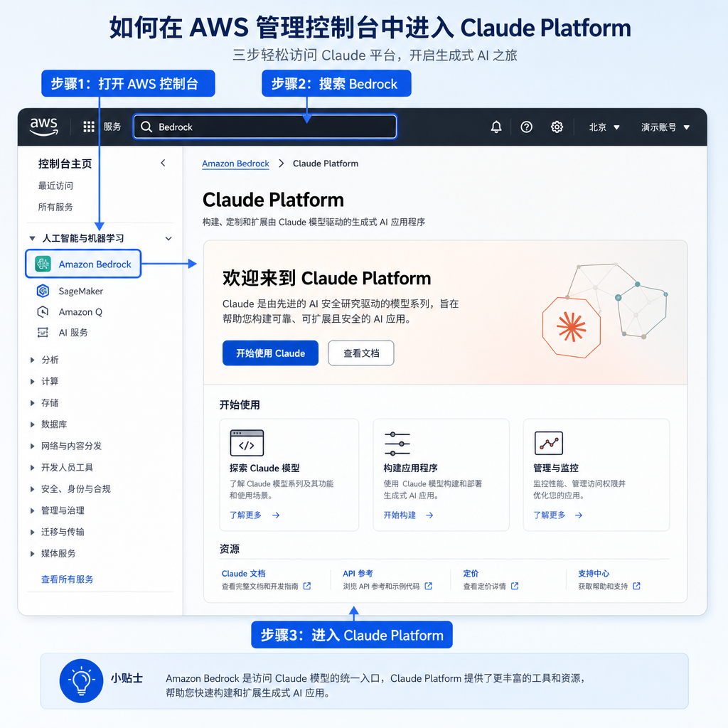The width and height of the screenshot is (728, 728).
Task: Click the chart icon on 管理与监控 card
Action: point(549,443)
